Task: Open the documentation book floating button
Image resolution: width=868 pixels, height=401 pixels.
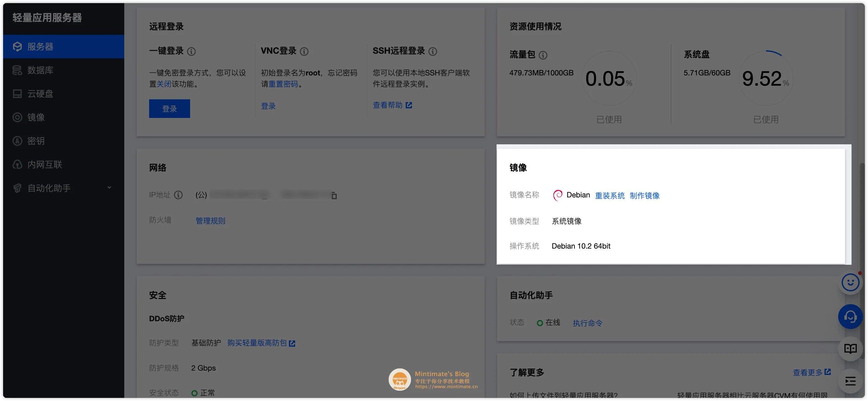Action: (x=850, y=349)
